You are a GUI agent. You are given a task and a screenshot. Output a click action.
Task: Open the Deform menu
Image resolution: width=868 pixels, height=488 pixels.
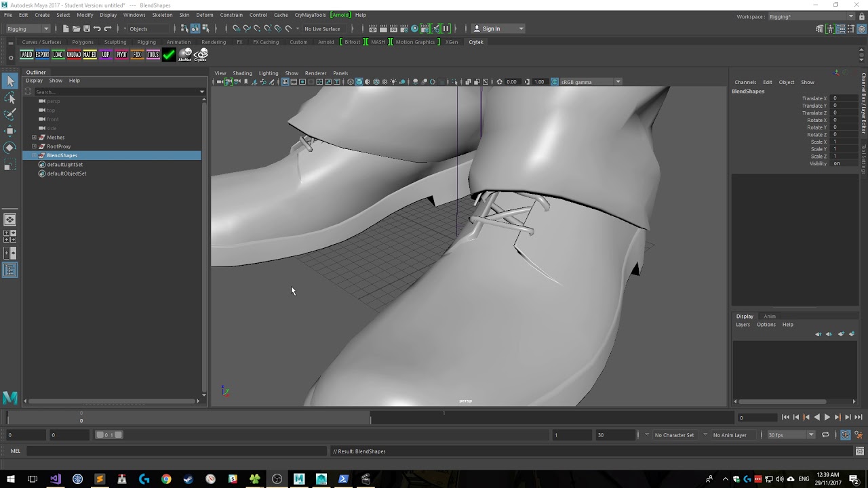[x=204, y=15]
